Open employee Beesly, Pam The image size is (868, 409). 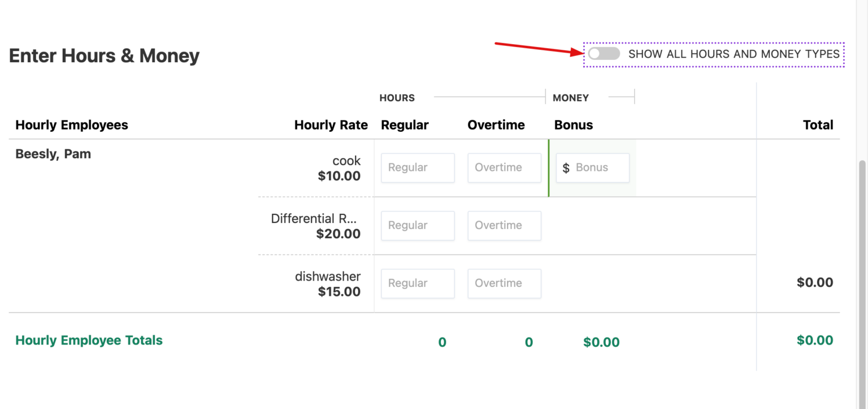pyautogui.click(x=53, y=153)
